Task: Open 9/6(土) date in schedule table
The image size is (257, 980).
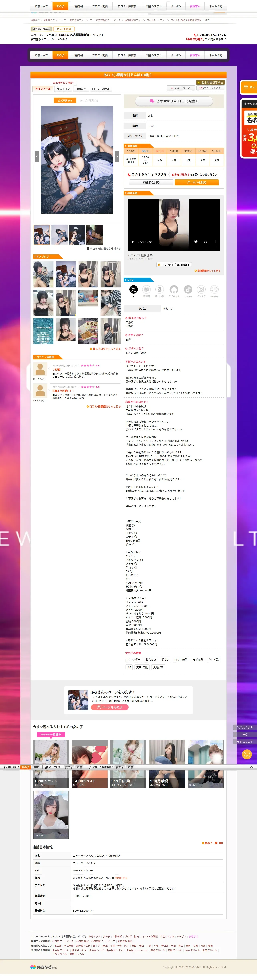Action: (146, 151)
